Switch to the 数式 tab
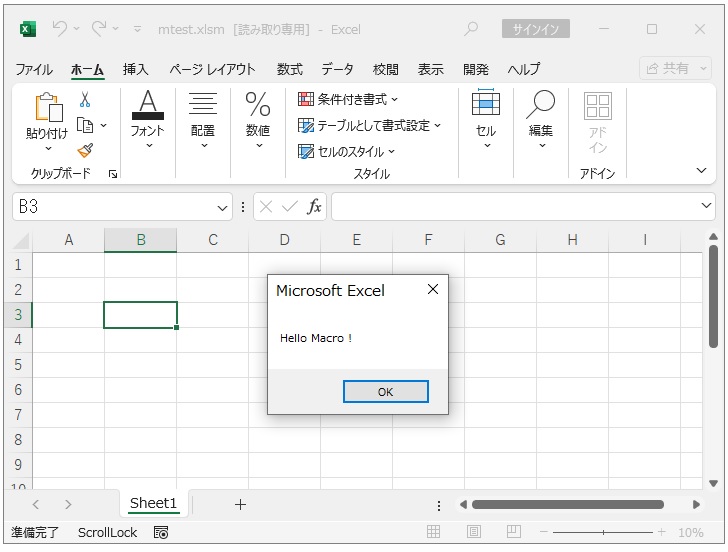The image size is (728, 552). pyautogui.click(x=290, y=69)
